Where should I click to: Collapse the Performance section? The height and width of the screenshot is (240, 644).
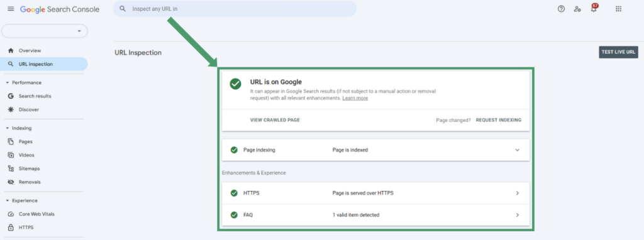[8, 82]
